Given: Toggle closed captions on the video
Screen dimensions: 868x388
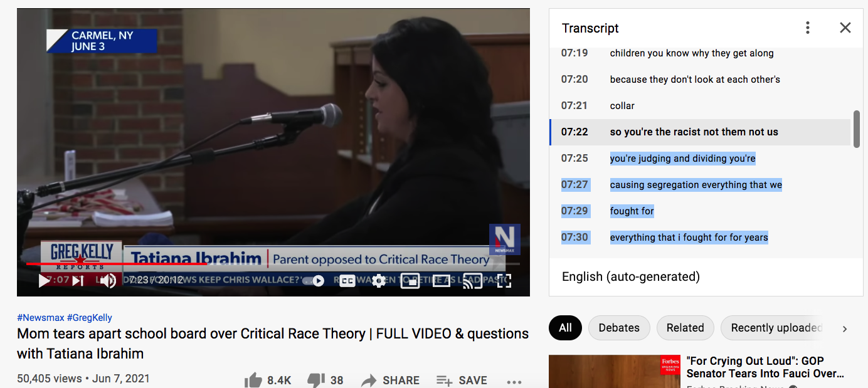Looking at the screenshot, I should coord(347,281).
